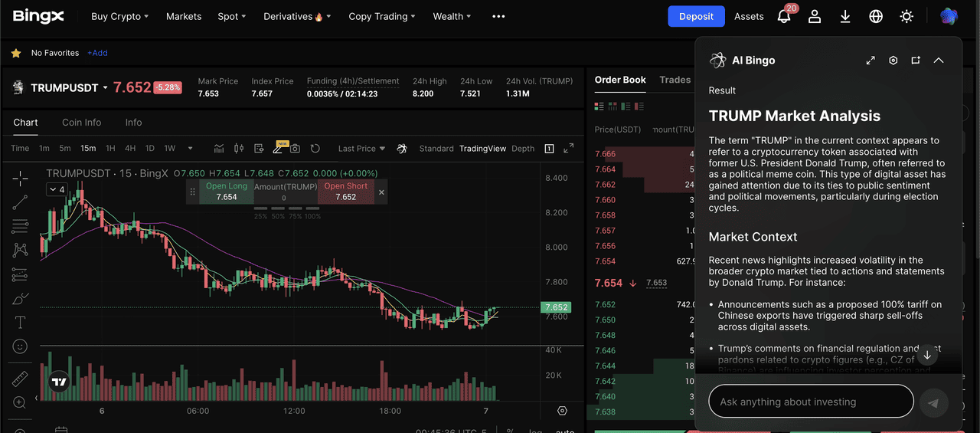
Task: Open AI Bingo settings hexagon icon
Action: click(x=893, y=61)
